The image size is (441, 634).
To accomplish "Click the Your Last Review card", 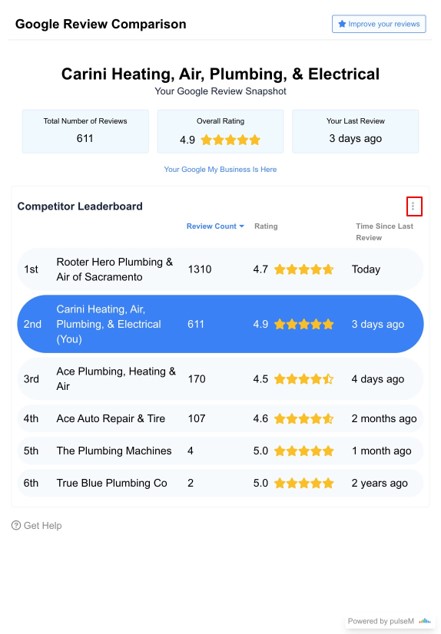I will (355, 131).
